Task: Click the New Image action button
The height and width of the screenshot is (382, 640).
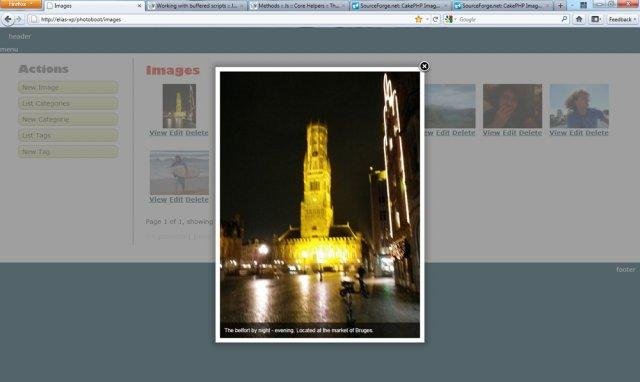Action: (x=68, y=87)
